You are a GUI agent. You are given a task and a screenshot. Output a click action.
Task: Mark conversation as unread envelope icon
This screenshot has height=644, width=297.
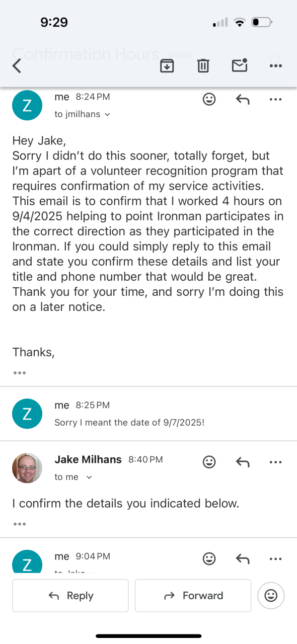click(240, 65)
